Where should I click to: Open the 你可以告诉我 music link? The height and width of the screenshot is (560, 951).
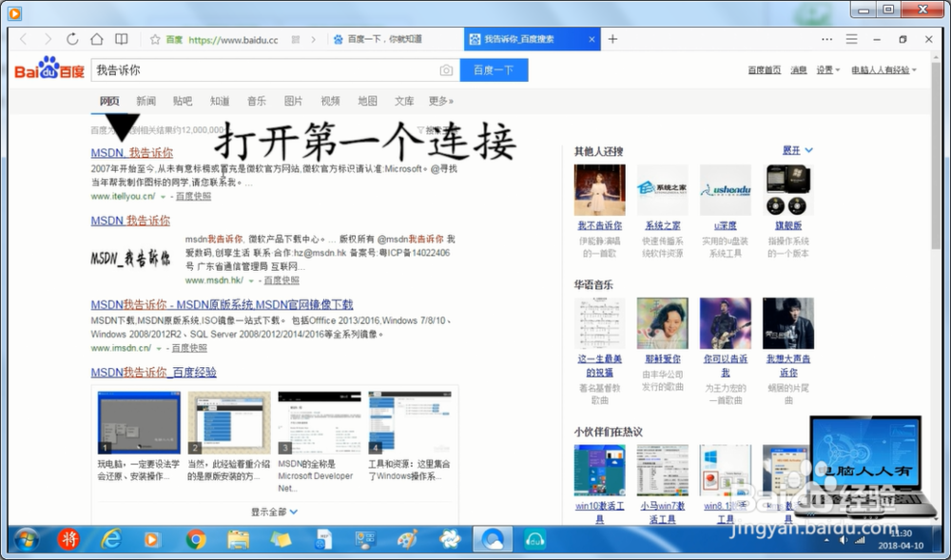[726, 365]
